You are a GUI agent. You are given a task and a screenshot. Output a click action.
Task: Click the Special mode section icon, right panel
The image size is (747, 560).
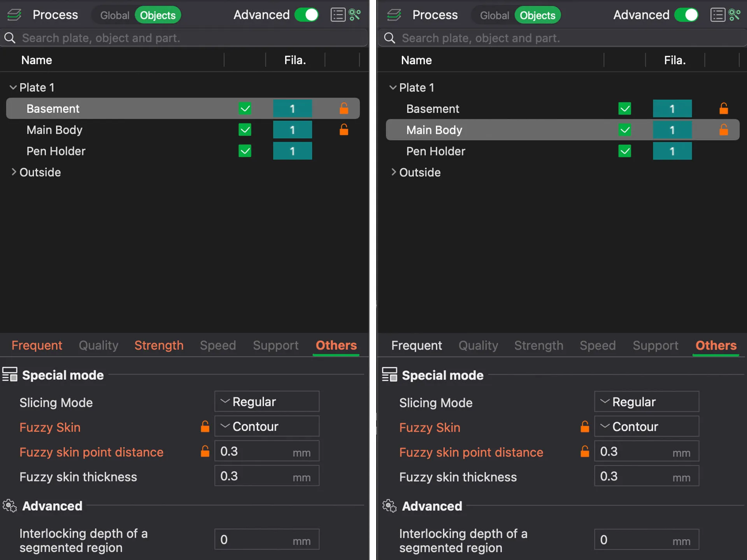point(389,374)
